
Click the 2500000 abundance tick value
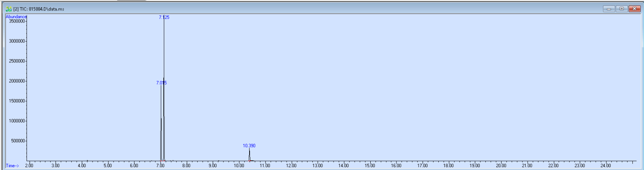click(17, 61)
